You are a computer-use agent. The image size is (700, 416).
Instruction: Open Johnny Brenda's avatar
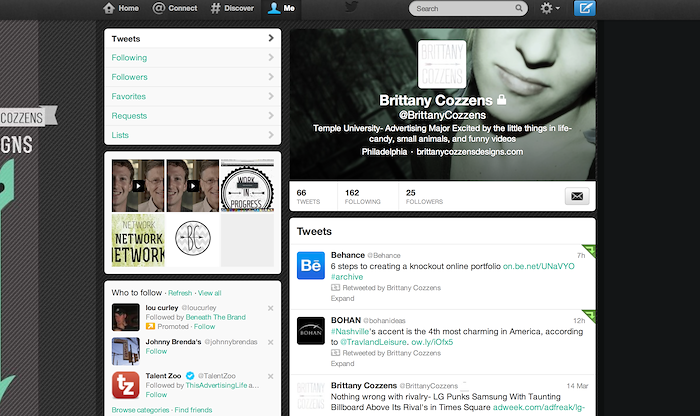coord(125,351)
